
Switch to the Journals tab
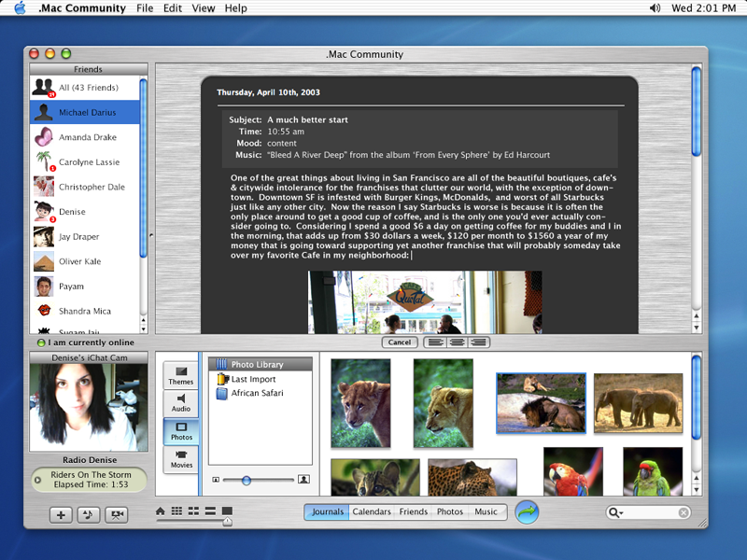pos(328,511)
